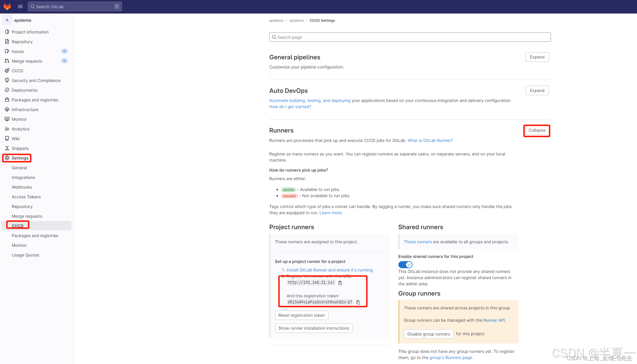Viewport: 637px width, 364px height.
Task: Open the Snippets icon in sidebar
Action: (7, 148)
